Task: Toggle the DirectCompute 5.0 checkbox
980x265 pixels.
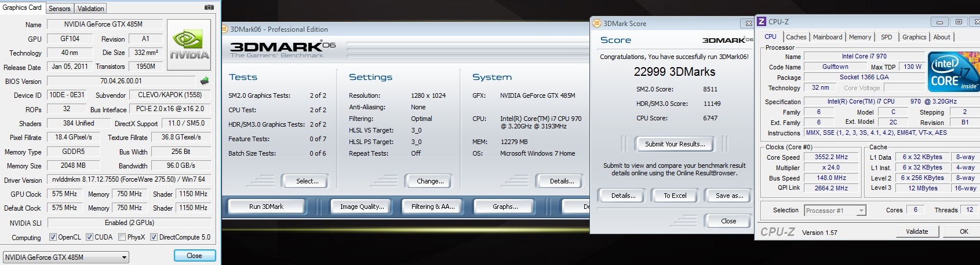Action: pyautogui.click(x=154, y=237)
